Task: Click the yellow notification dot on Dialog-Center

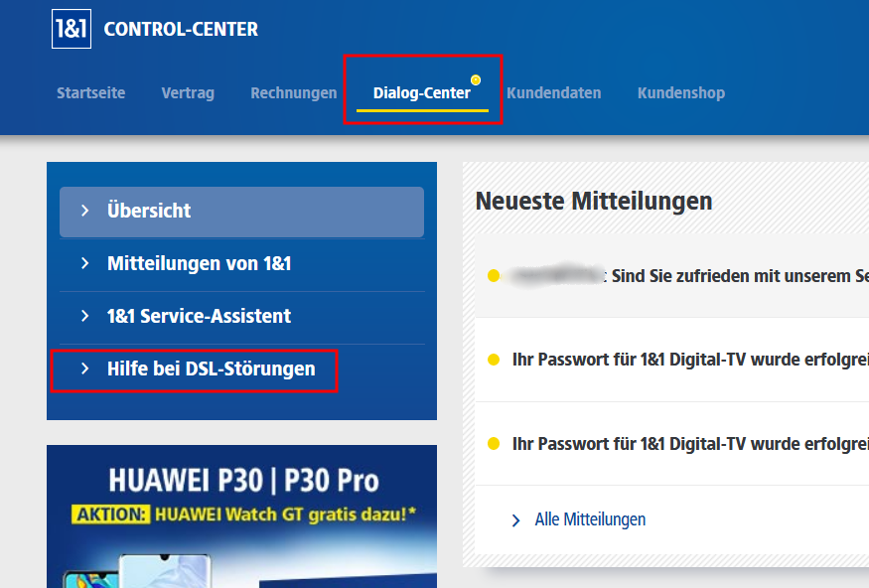Action: tap(476, 79)
